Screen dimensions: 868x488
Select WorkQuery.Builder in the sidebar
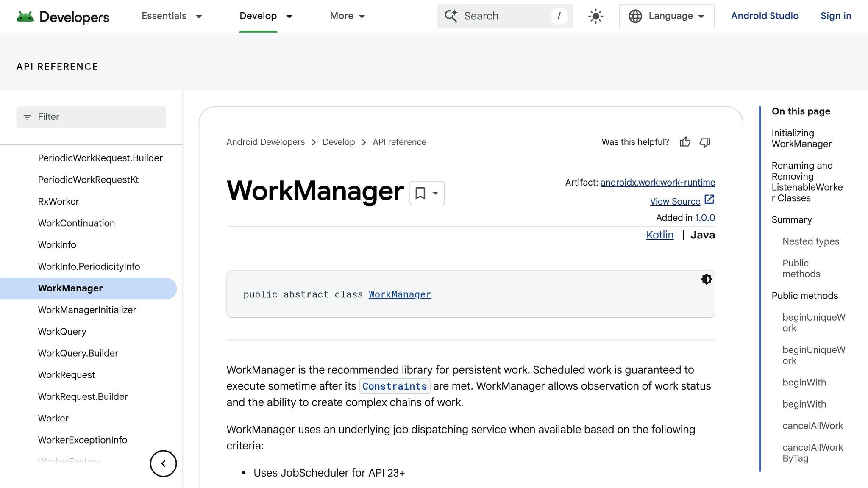pyautogui.click(x=78, y=353)
